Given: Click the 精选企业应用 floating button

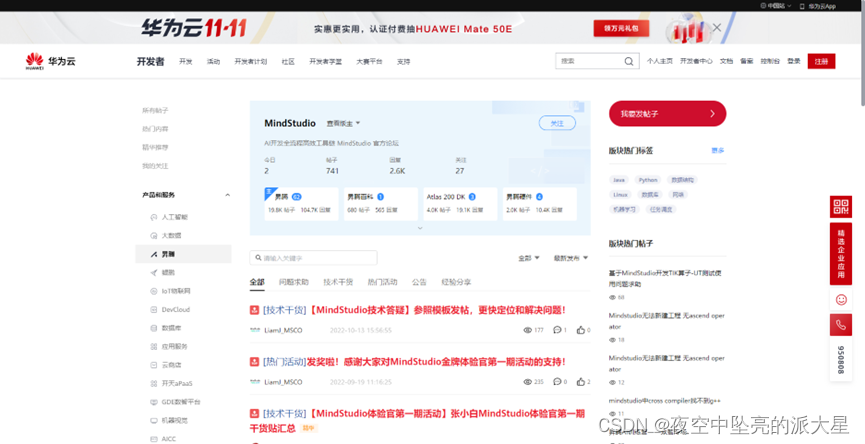Looking at the screenshot, I should (x=841, y=254).
